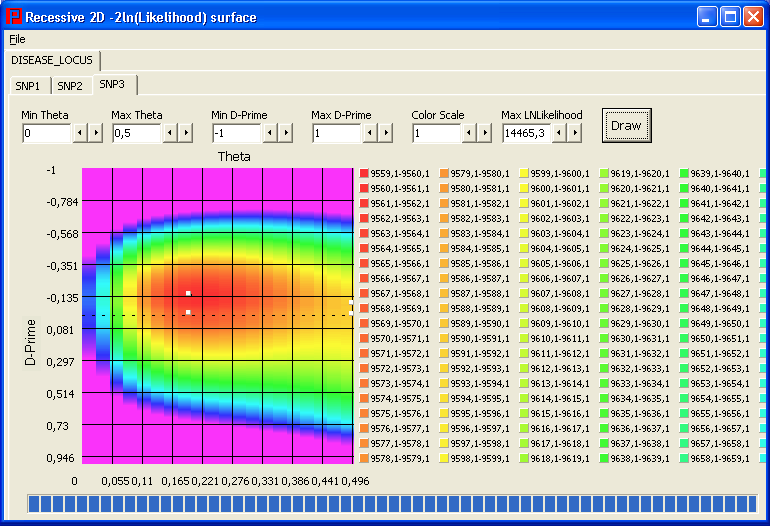The height and width of the screenshot is (526, 770).
Task: Decrease Color Scale with left arrow
Action: pos(469,133)
